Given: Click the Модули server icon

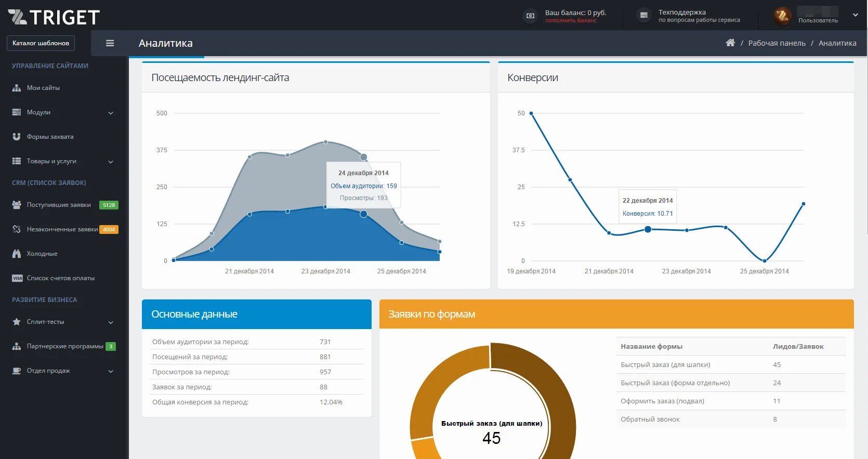Looking at the screenshot, I should (x=17, y=112).
